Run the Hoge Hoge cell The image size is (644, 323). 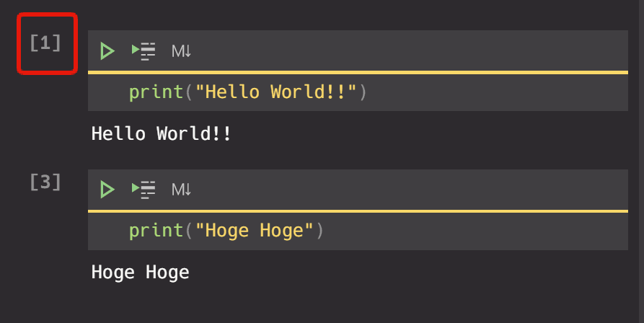[107, 190]
